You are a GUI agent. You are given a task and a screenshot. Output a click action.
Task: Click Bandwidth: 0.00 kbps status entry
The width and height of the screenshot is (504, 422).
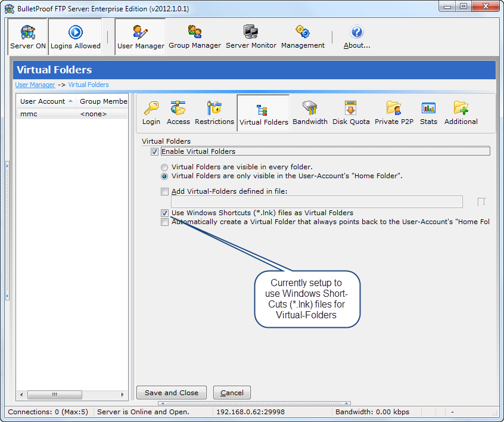tap(372, 412)
